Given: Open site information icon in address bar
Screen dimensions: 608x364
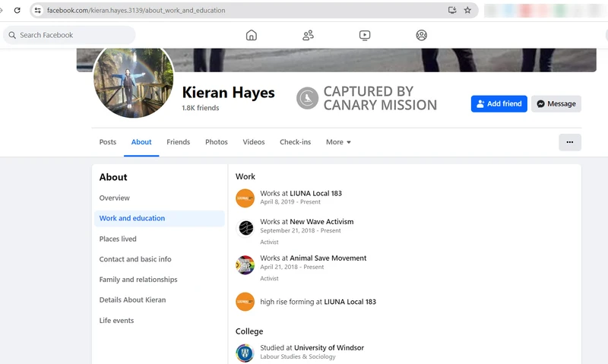Looking at the screenshot, I should [x=37, y=10].
